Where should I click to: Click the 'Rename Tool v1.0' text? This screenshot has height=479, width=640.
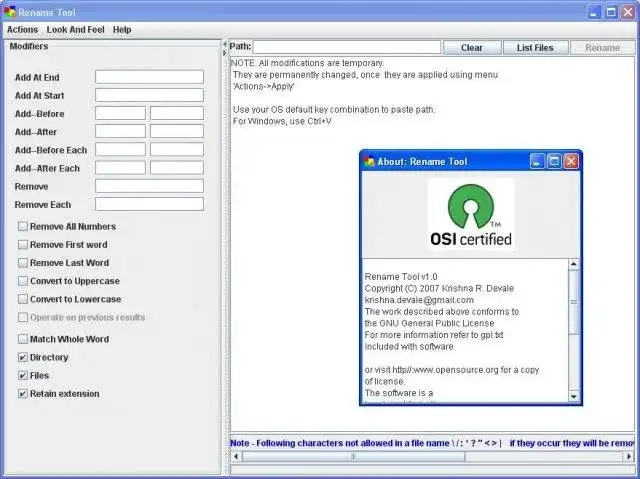tap(401, 277)
